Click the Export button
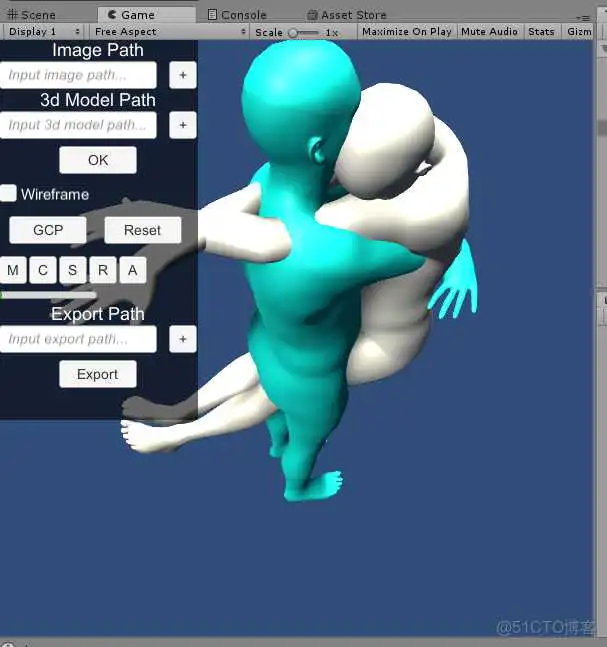607x647 pixels. 98,374
